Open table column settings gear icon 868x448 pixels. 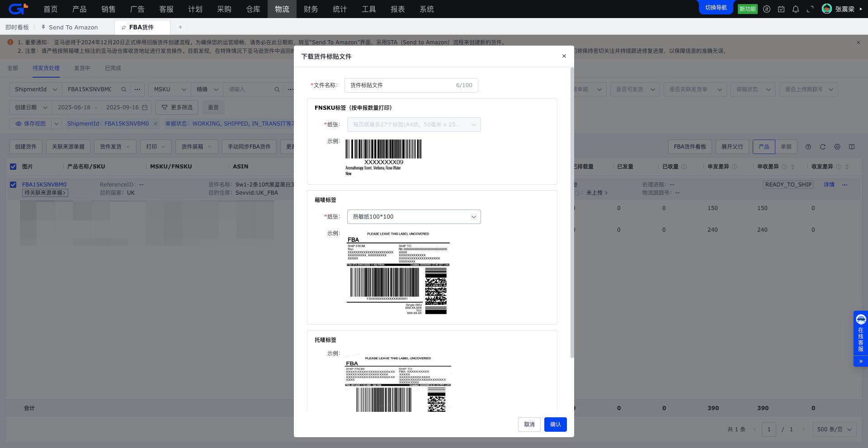coord(837,147)
